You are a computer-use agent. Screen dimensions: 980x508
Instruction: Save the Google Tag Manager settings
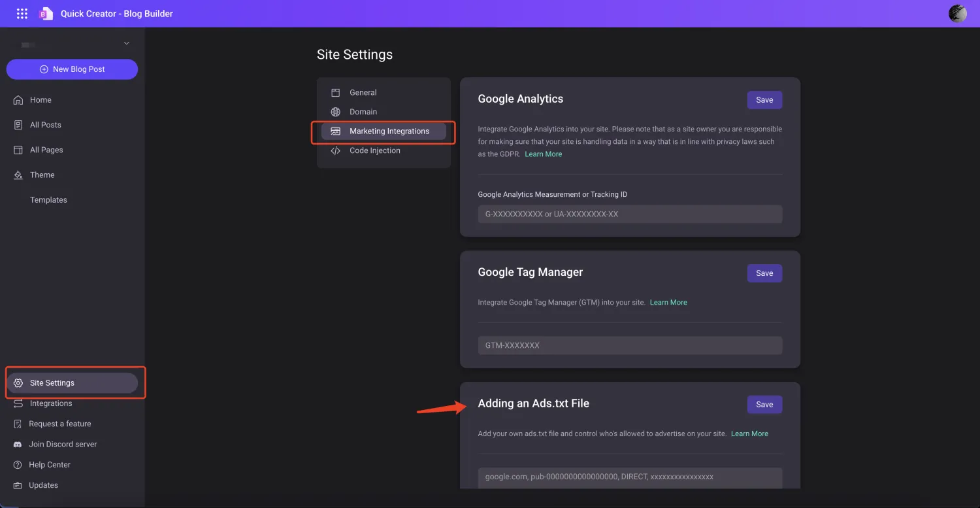coord(764,273)
